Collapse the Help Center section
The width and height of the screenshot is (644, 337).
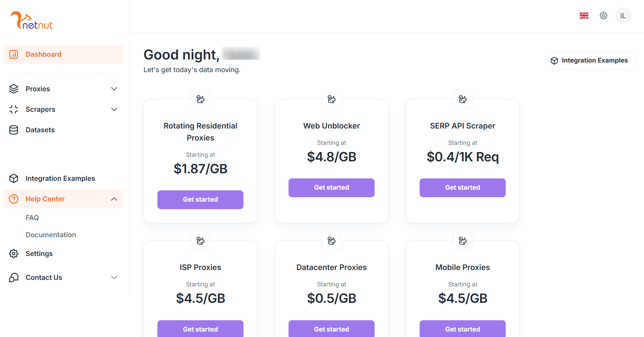[x=114, y=199]
